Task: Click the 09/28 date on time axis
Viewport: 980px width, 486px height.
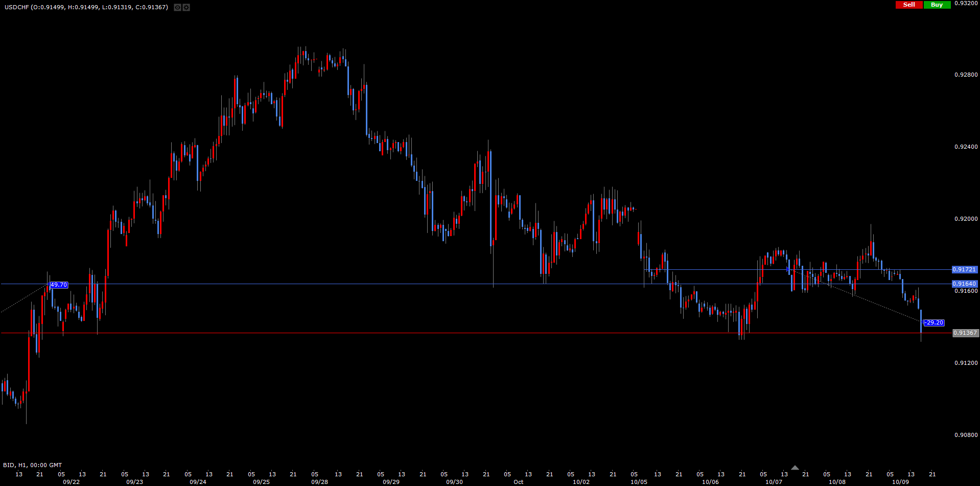Action: pyautogui.click(x=320, y=482)
